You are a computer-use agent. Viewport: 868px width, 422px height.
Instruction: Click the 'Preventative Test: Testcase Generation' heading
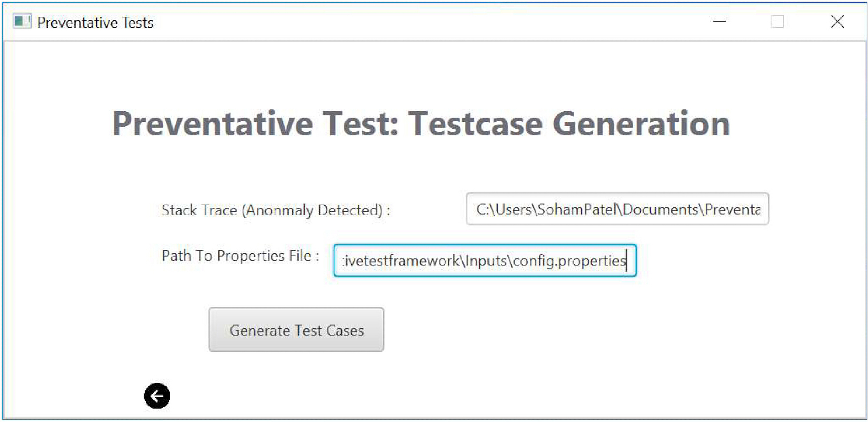pos(421,124)
